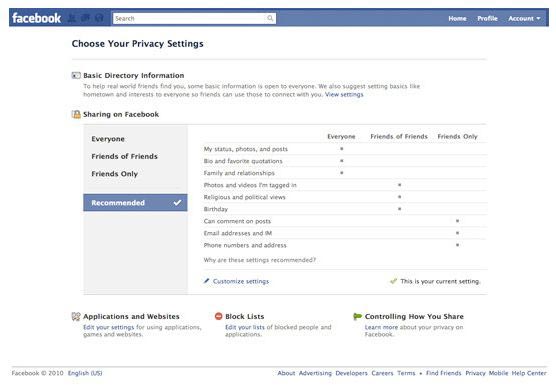The width and height of the screenshot is (556, 386).
Task: Open Mobile footer link
Action: pyautogui.click(x=498, y=373)
